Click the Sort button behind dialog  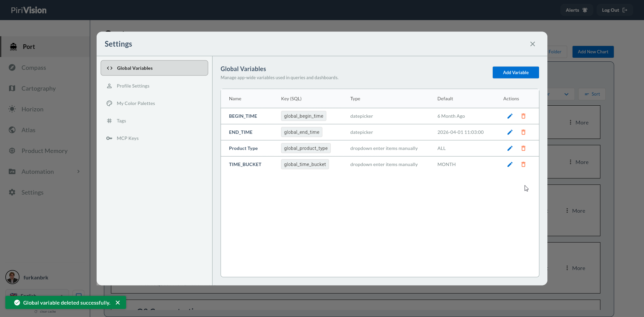pos(592,94)
